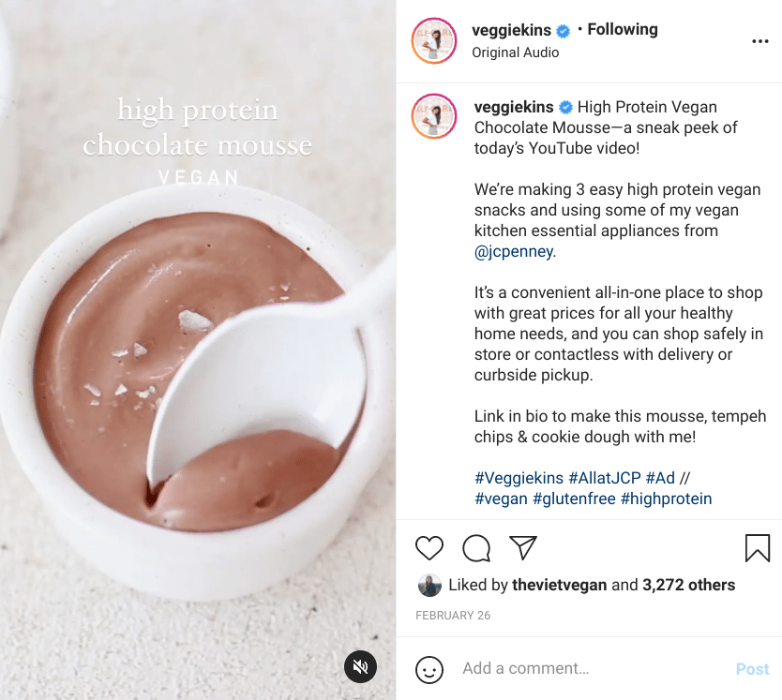Show the list of 3,272 others
Image resolution: width=782 pixels, height=700 pixels.
tap(688, 585)
